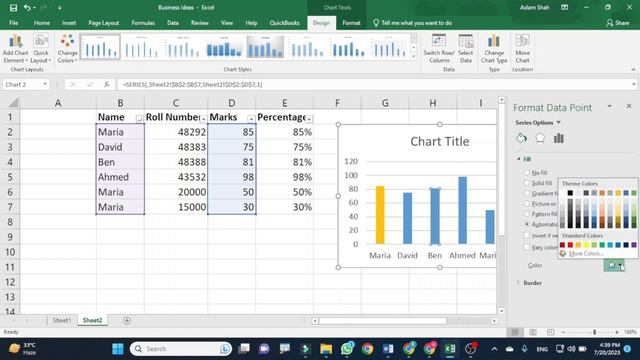Open the Formulas ribbon tab
Image resolution: width=640 pixels, height=360 pixels.
143,23
